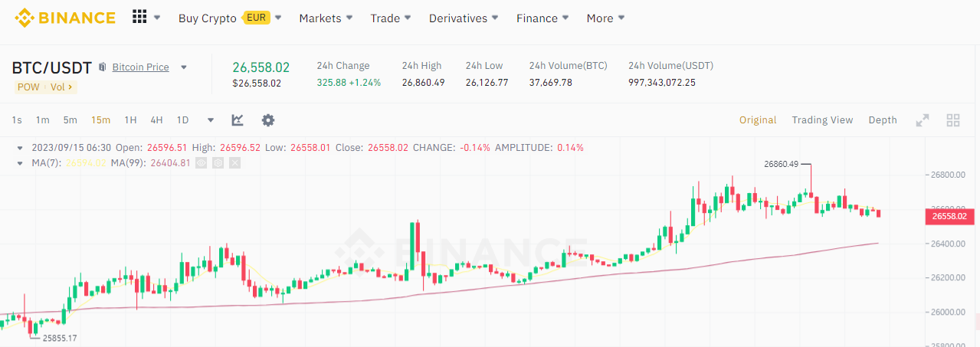Viewport: 980px width, 347px height.
Task: Expand the BTC/USDT pair dropdown arrow
Action: 184,67
